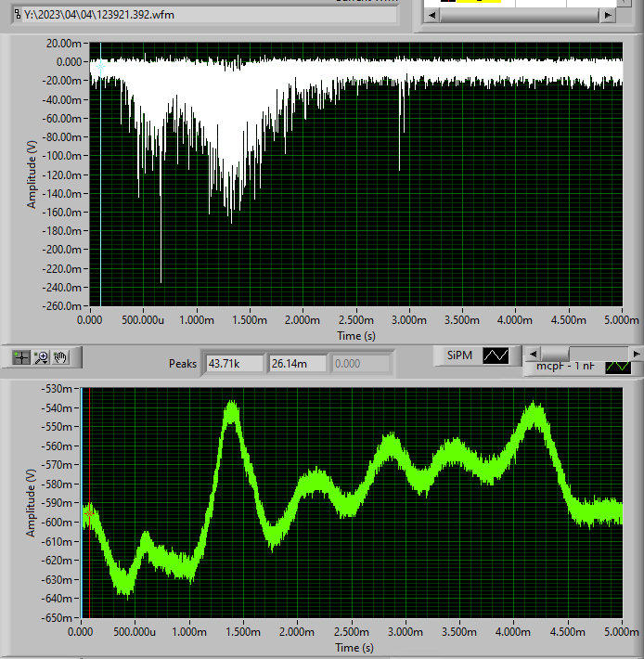Click the SiPM plot line style icon
Viewport: 644px width, 659px height.
coord(496,355)
